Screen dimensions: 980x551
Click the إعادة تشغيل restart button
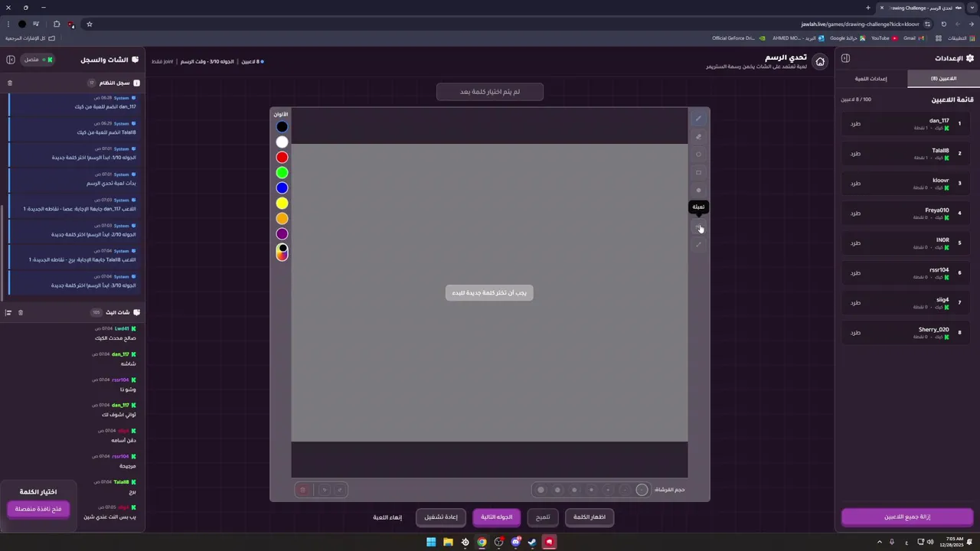click(x=441, y=517)
